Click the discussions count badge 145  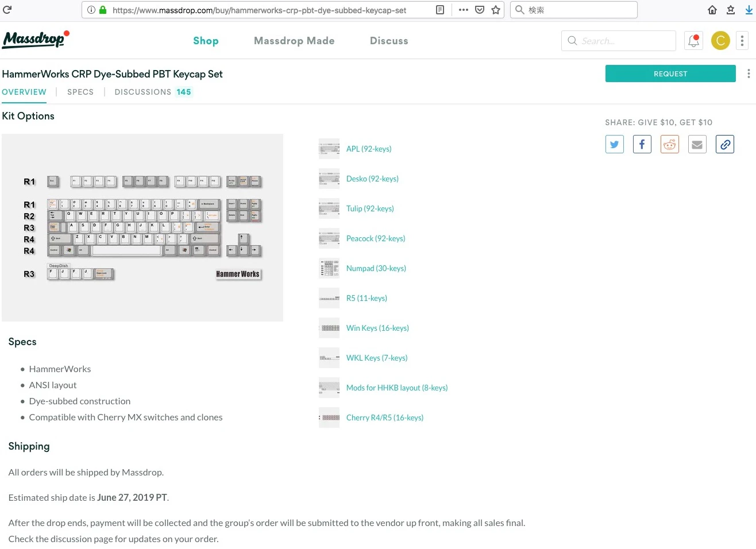[x=184, y=92]
